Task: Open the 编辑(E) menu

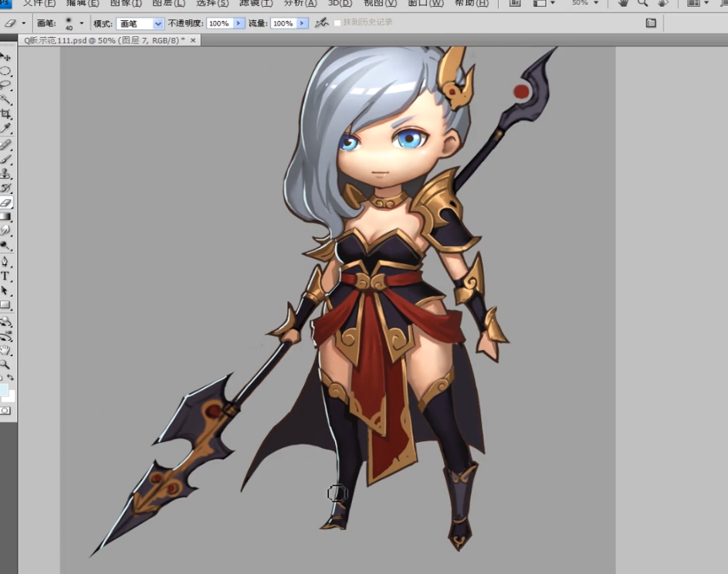Action: click(83, 3)
